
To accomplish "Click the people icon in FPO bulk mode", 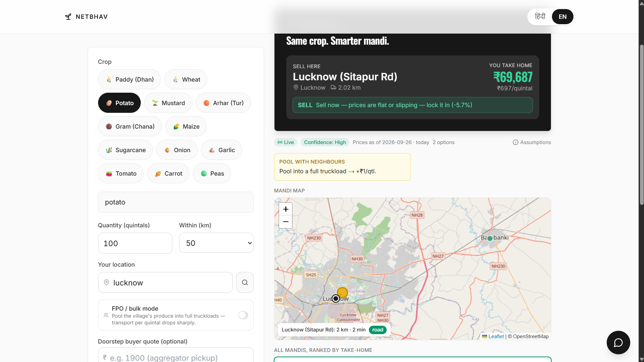I will point(106,315).
